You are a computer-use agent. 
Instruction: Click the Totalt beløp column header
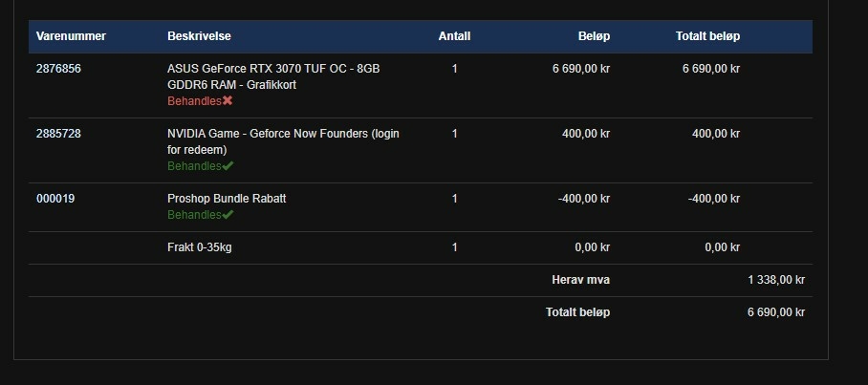(x=707, y=36)
